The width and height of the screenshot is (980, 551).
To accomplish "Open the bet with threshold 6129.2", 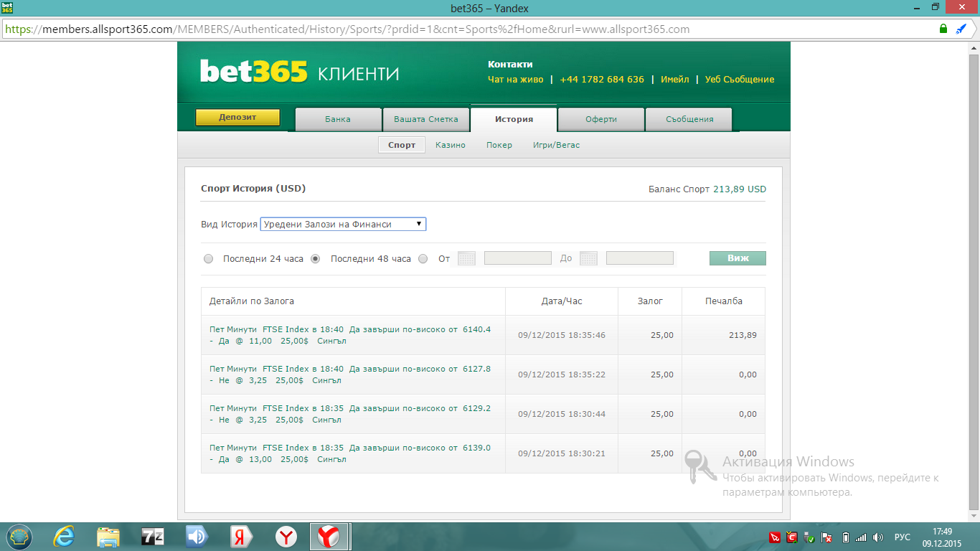I will coord(350,414).
